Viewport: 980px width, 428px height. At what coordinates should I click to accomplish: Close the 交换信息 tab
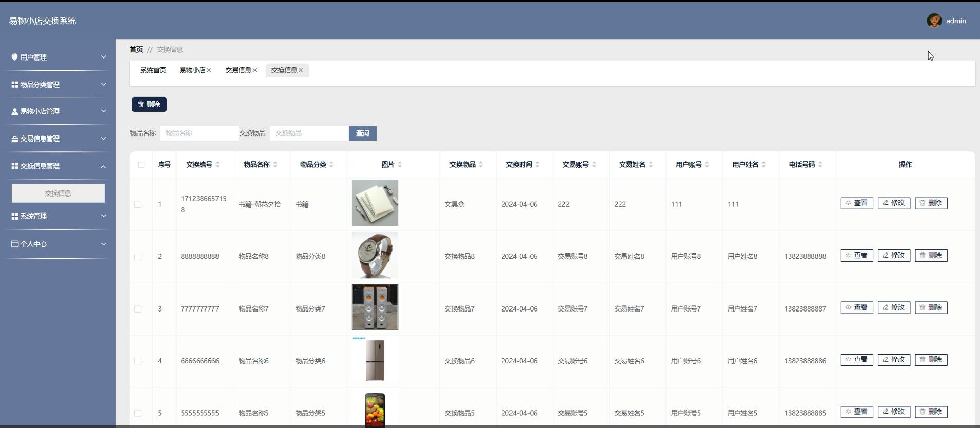pos(301,70)
